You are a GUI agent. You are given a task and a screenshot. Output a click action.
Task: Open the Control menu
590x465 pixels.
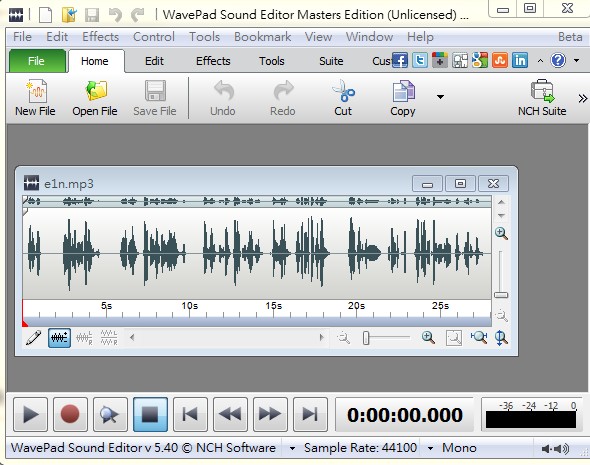[154, 37]
